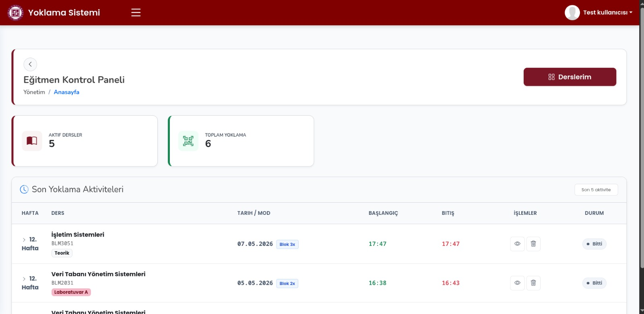Open the hamburger menu in the header
Image resolution: width=644 pixels, height=314 pixels.
(x=136, y=12)
